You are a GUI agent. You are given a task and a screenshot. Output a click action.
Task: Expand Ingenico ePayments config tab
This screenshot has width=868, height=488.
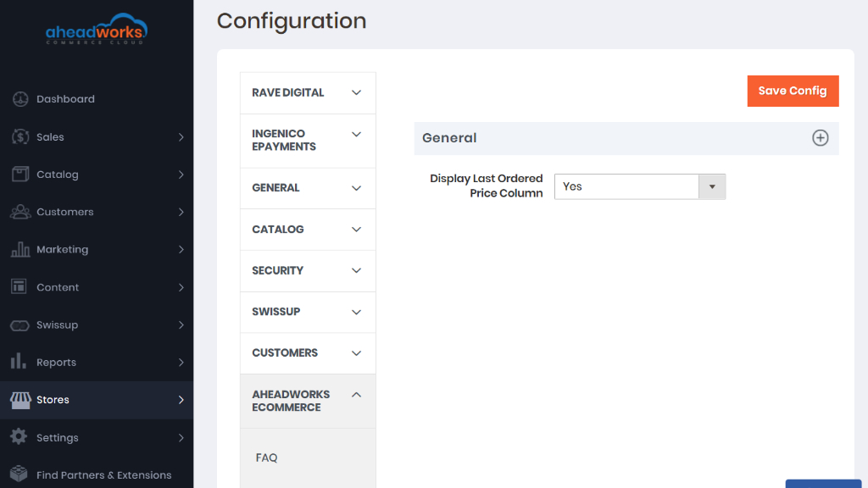pyautogui.click(x=308, y=141)
